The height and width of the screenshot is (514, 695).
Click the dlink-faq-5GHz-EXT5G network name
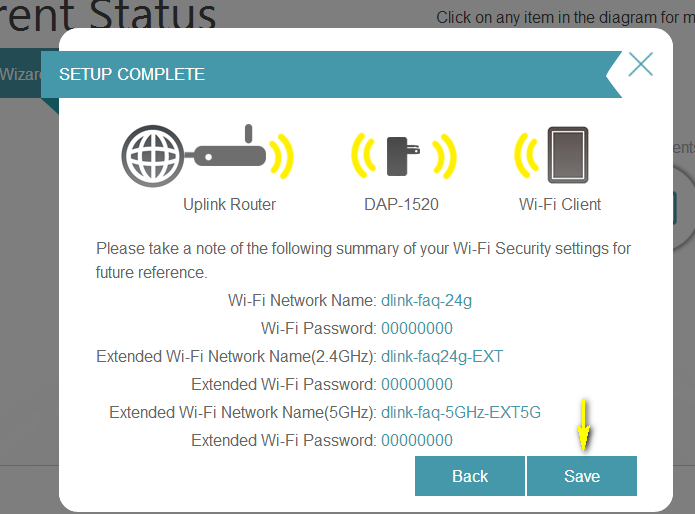tap(461, 412)
